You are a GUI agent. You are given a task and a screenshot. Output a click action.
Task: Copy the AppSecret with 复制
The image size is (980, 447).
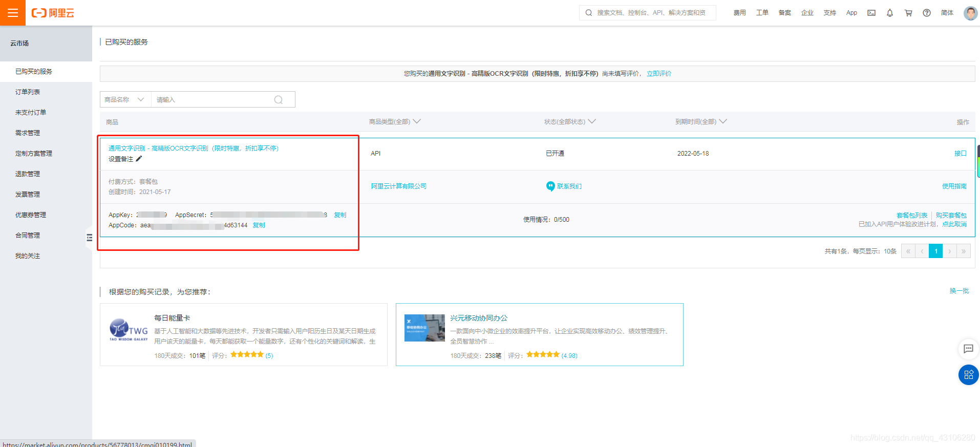(x=340, y=215)
